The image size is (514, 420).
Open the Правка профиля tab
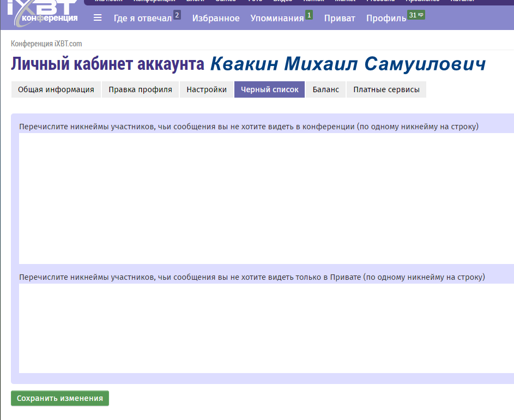(x=140, y=90)
